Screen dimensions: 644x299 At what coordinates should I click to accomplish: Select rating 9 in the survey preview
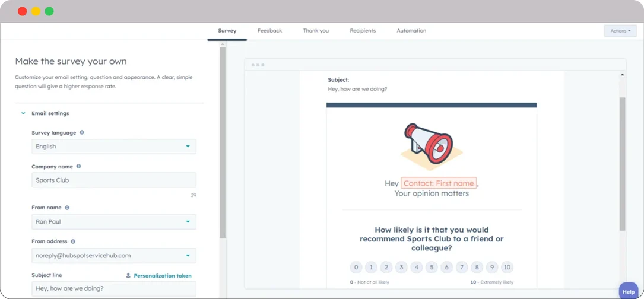pyautogui.click(x=492, y=268)
